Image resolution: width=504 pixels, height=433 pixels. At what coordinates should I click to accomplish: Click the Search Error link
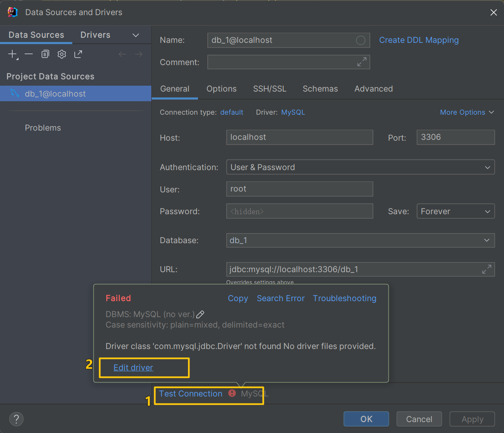point(281,299)
